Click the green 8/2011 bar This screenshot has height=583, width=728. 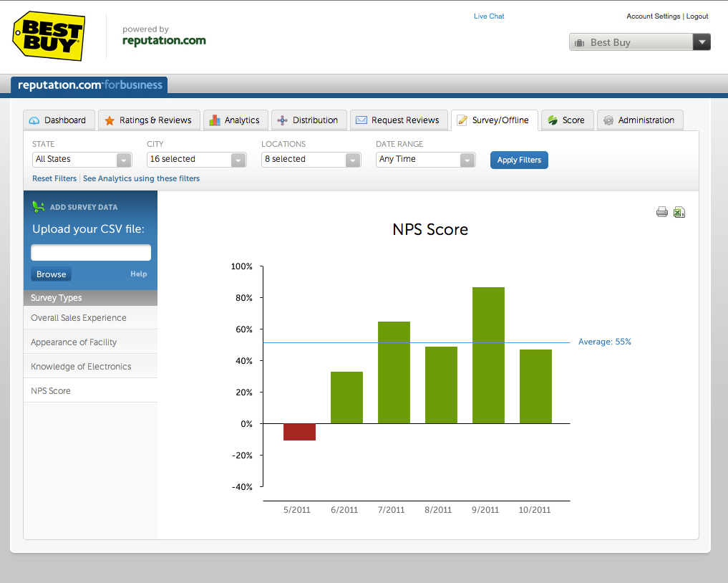coord(441,385)
